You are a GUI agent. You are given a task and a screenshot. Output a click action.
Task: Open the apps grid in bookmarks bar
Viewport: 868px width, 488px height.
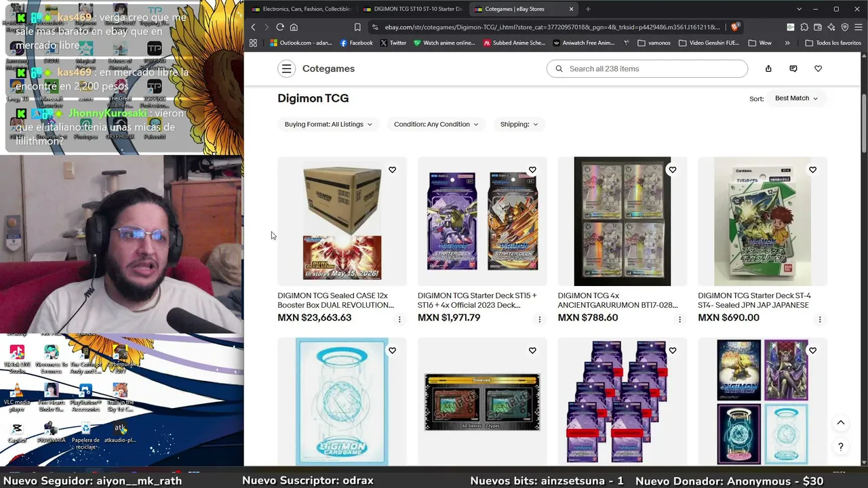(254, 43)
